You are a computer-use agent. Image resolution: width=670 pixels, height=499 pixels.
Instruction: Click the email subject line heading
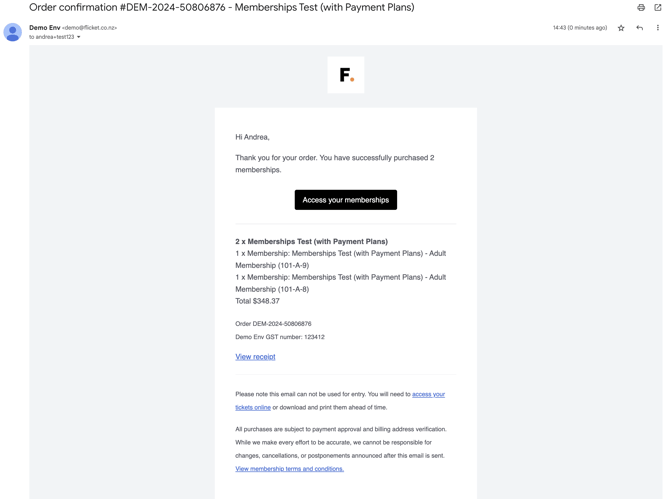pyautogui.click(x=221, y=7)
